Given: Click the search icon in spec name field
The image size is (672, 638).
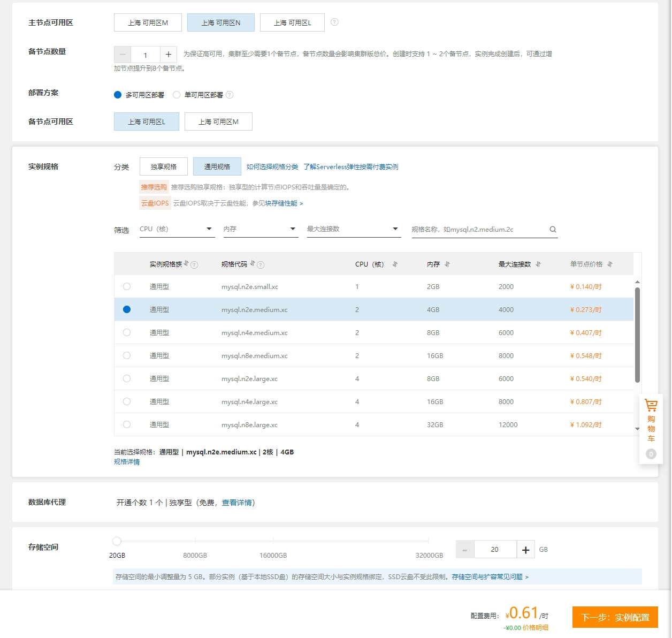Looking at the screenshot, I should pyautogui.click(x=553, y=230).
